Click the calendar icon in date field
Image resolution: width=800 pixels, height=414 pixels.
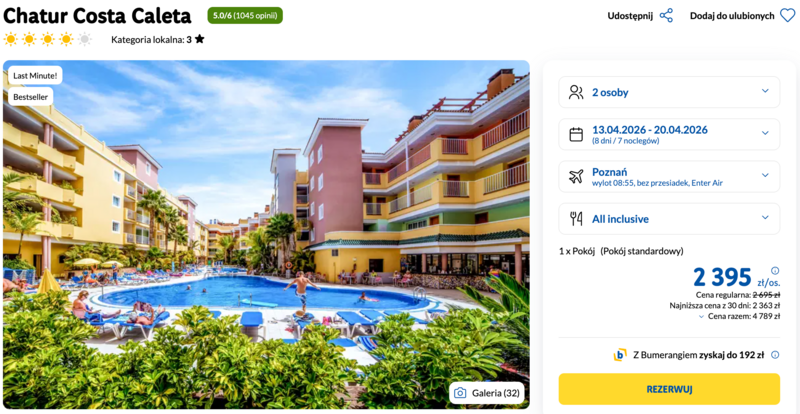(x=576, y=134)
